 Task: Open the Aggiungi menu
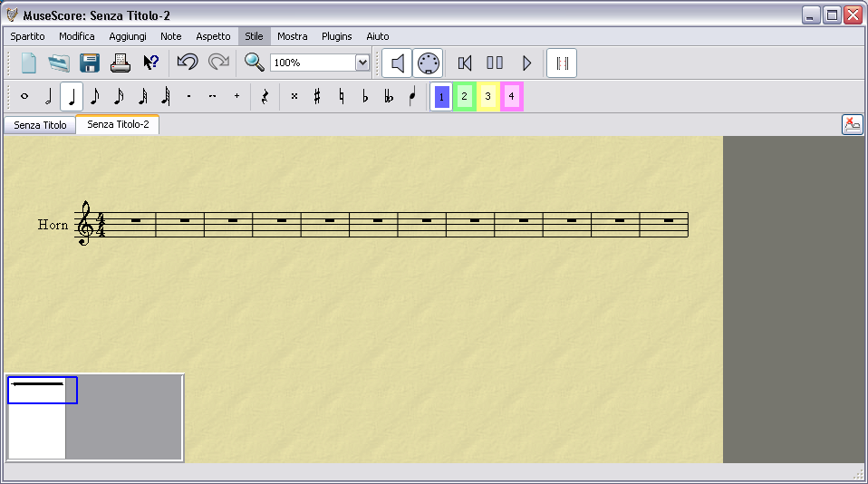click(x=128, y=36)
